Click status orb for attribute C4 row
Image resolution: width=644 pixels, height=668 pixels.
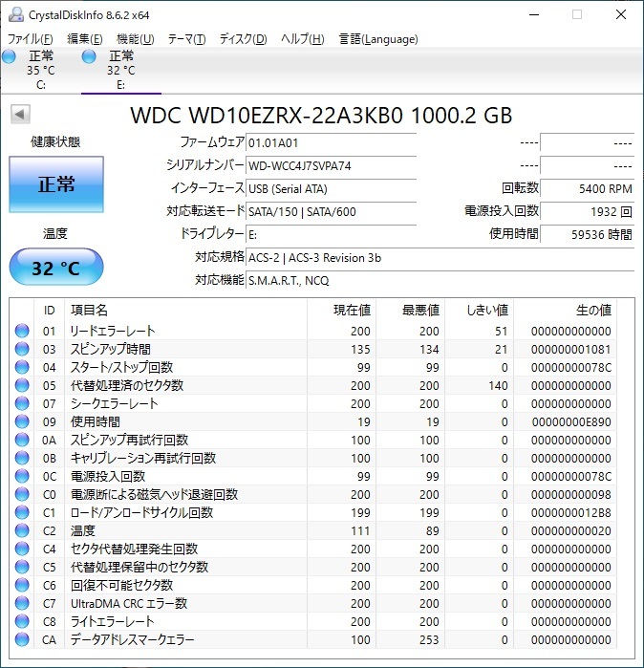(22, 549)
